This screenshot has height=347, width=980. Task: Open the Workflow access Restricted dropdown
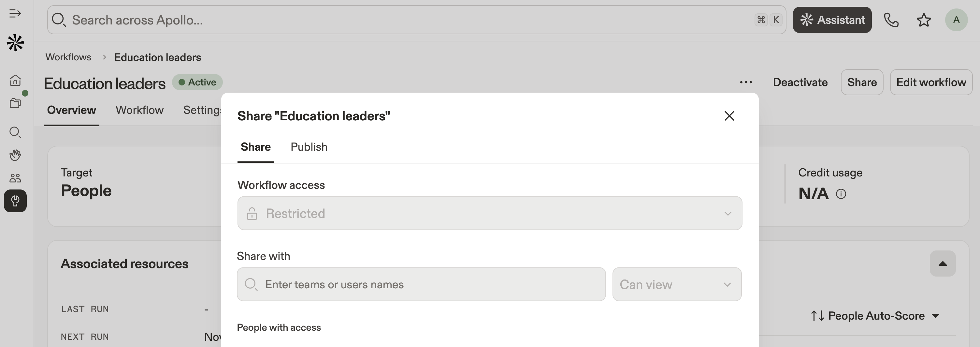489,213
